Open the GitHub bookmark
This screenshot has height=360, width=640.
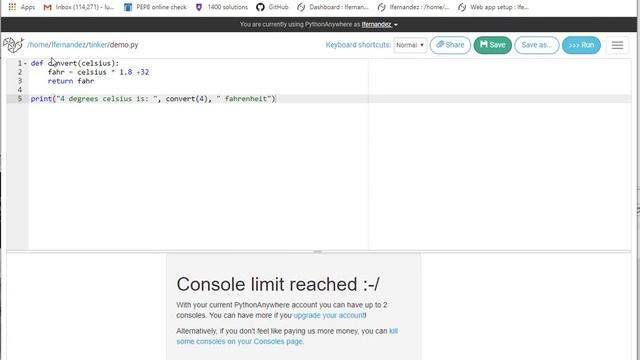(x=272, y=7)
